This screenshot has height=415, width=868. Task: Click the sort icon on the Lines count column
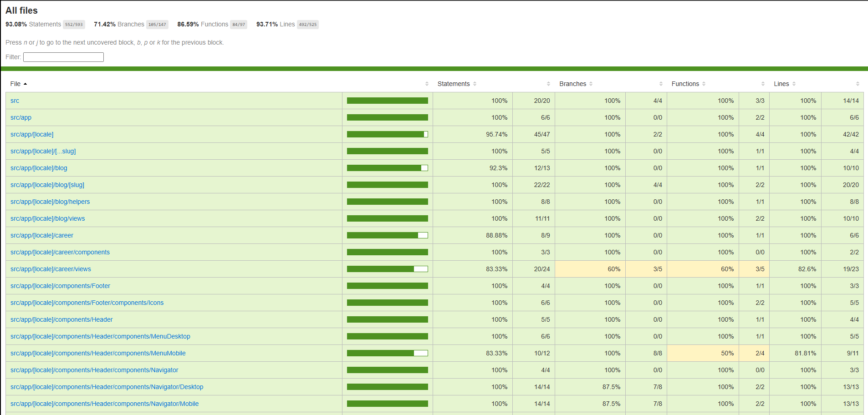[857, 84]
